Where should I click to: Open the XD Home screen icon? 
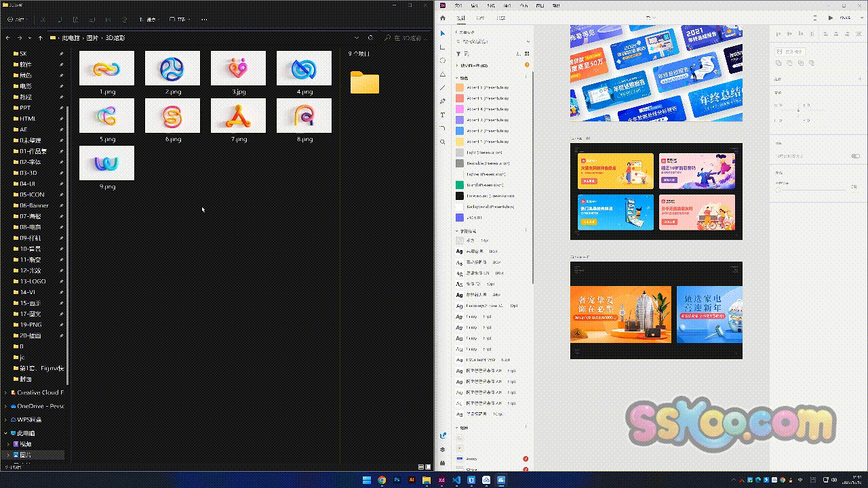(x=443, y=18)
